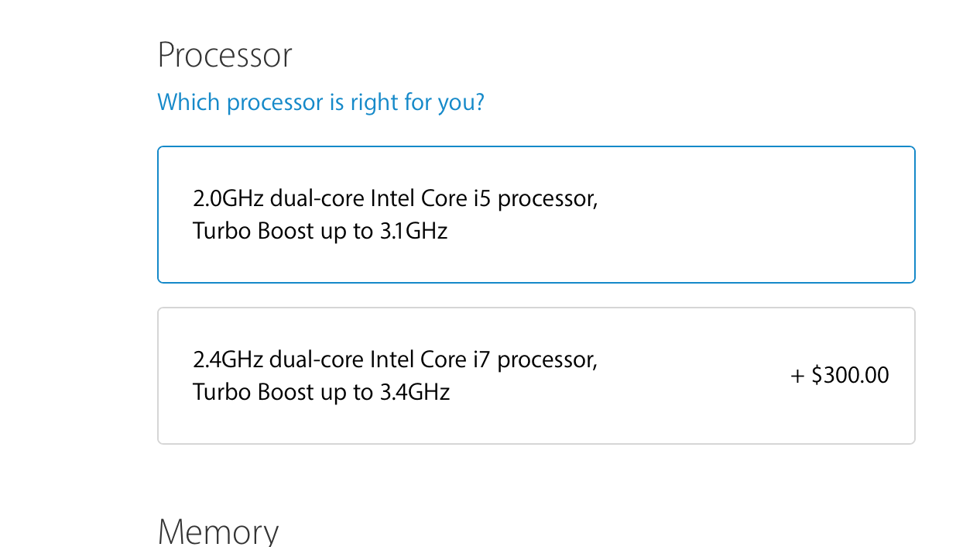Click the "Turbo Boost up to 3.1GHz" text line
Image resolution: width=980 pixels, height=547 pixels.
[x=320, y=231]
